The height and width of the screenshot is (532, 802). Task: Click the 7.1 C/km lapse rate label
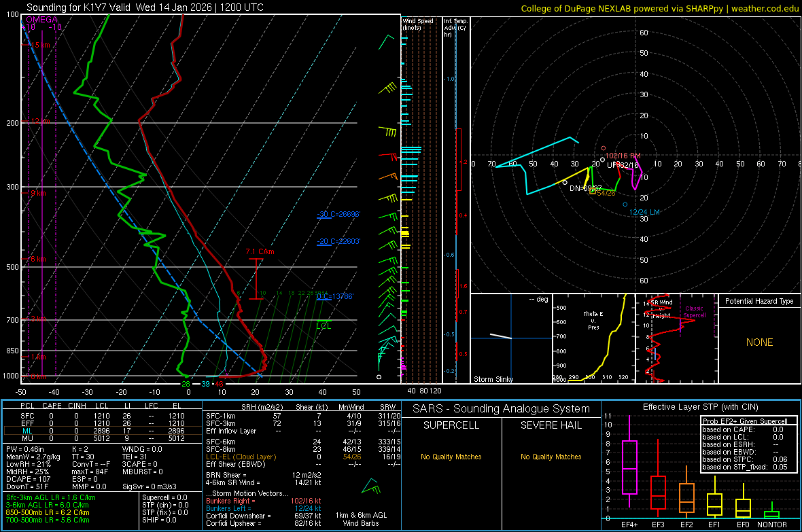click(260, 251)
